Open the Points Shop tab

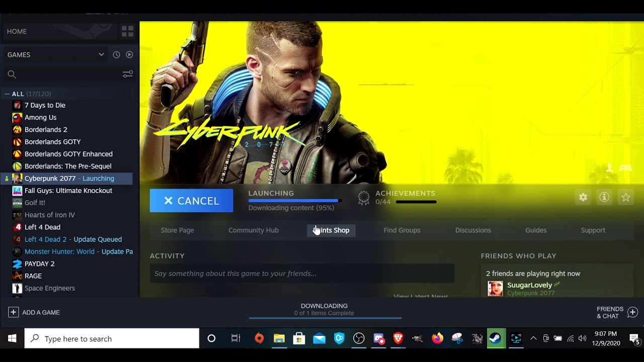coord(331,230)
